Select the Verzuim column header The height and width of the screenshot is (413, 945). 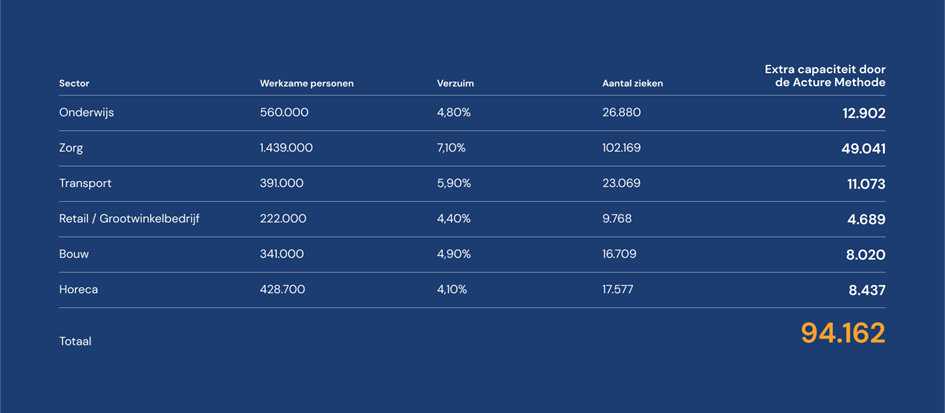tap(454, 83)
